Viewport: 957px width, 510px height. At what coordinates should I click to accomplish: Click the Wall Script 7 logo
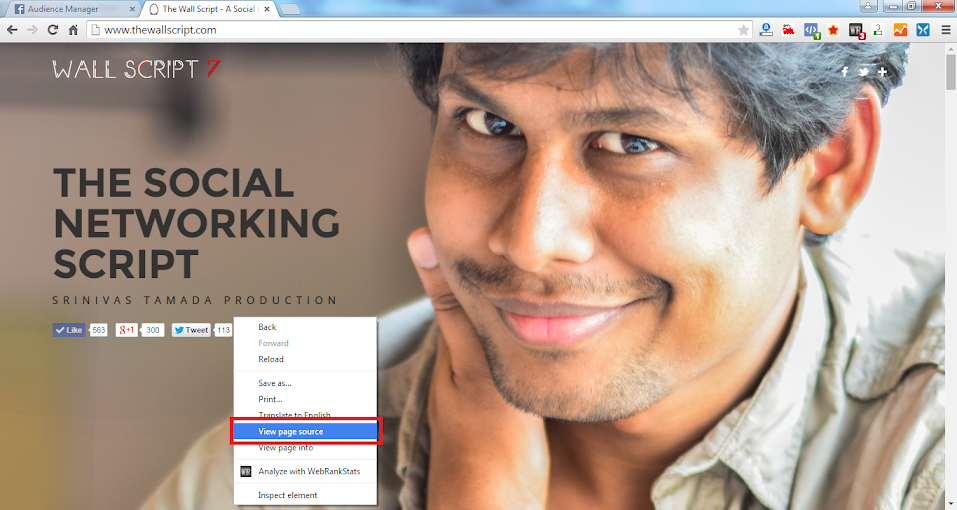coord(135,69)
